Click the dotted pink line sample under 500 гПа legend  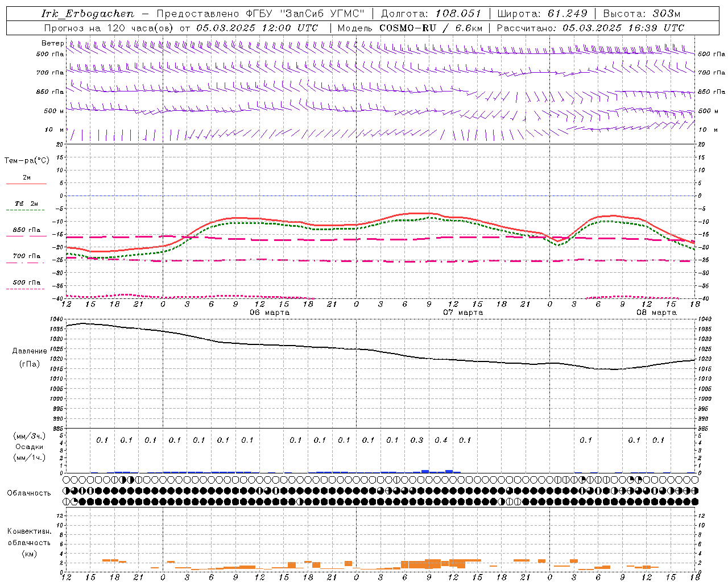coord(26,289)
